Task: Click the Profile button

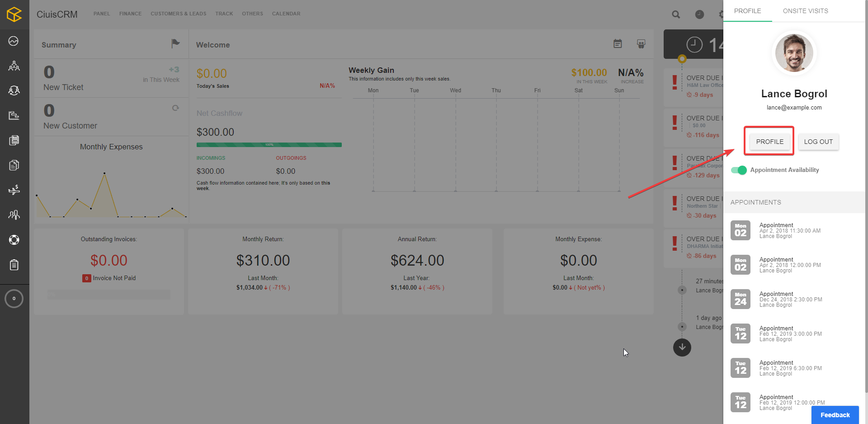Action: click(x=769, y=142)
